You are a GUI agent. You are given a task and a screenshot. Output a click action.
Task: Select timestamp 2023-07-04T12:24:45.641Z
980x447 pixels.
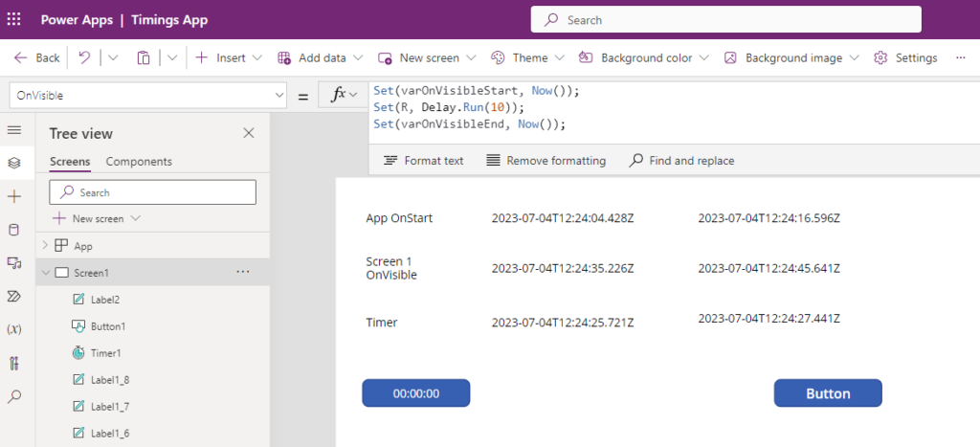(768, 268)
